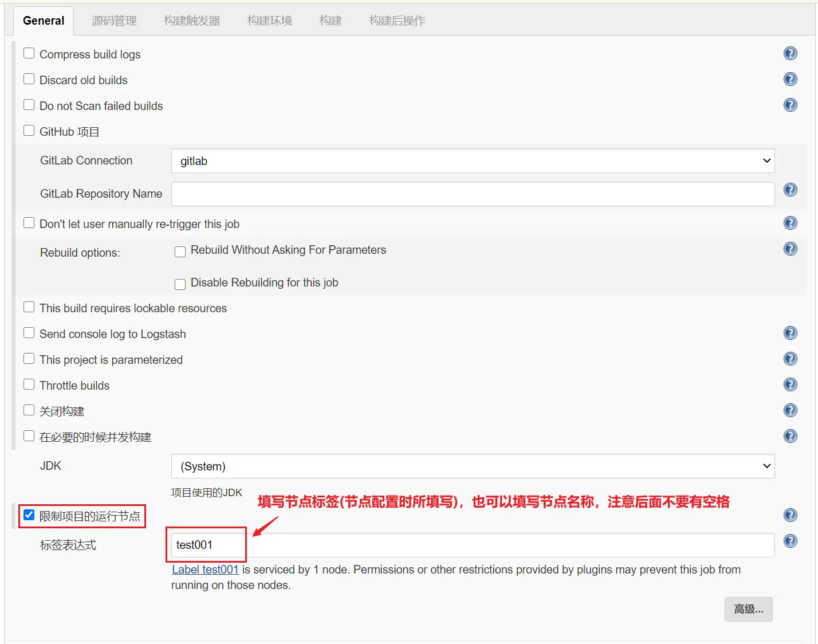Click the 项目使用的JDK description text
The image size is (818, 644).
pyautogui.click(x=207, y=493)
